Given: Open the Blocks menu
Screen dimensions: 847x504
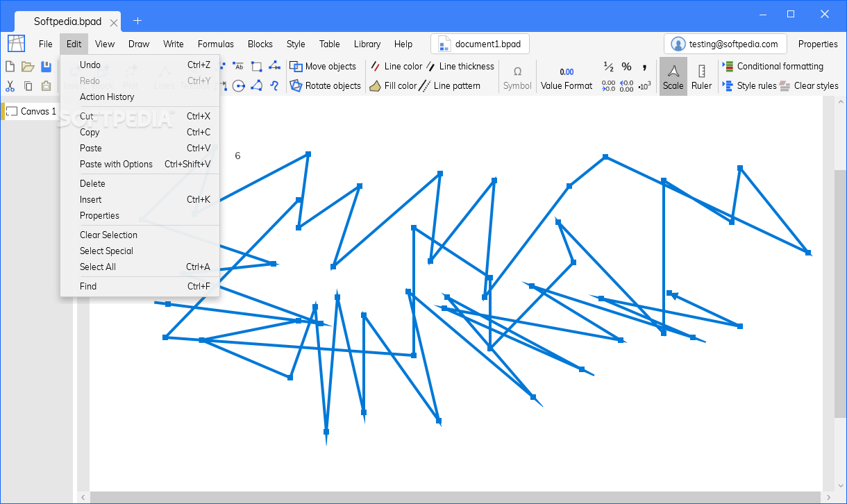Looking at the screenshot, I should click(x=260, y=44).
